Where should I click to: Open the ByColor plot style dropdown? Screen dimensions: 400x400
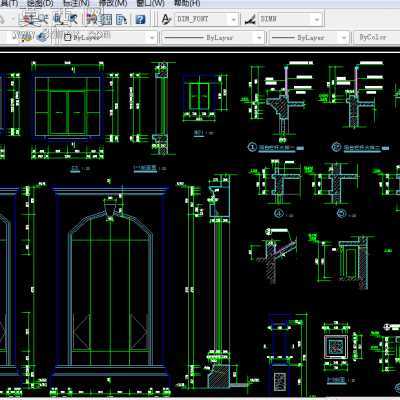(376, 37)
